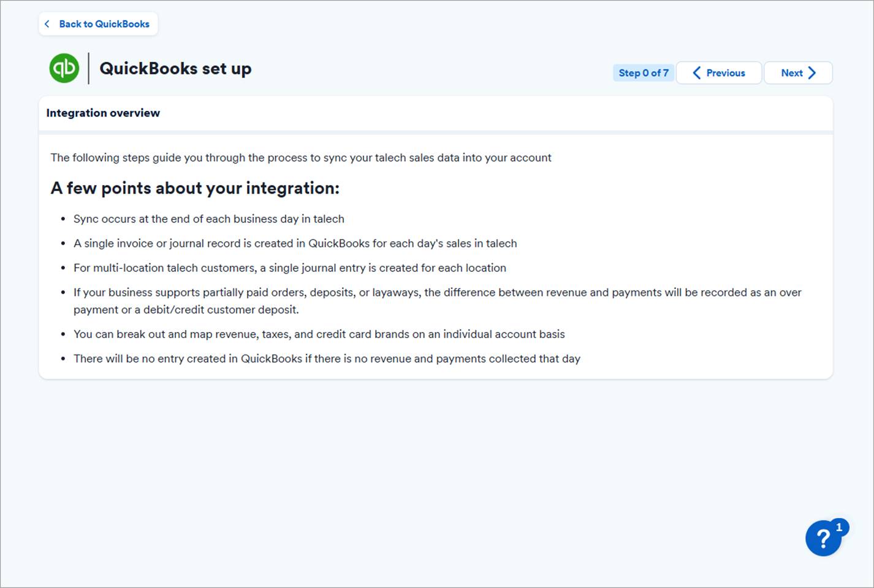Go to the Next setup step

(x=797, y=73)
